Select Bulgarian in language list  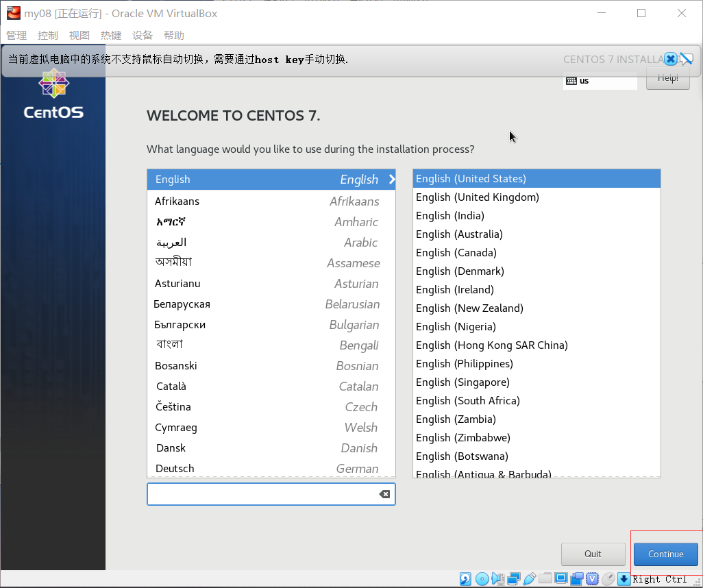pos(271,325)
